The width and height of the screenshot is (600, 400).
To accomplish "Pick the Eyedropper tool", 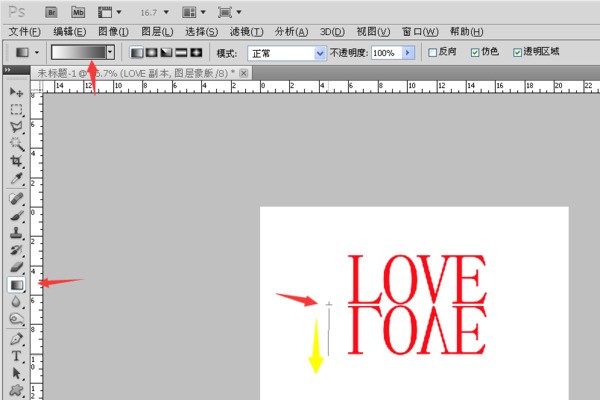I will tap(17, 178).
